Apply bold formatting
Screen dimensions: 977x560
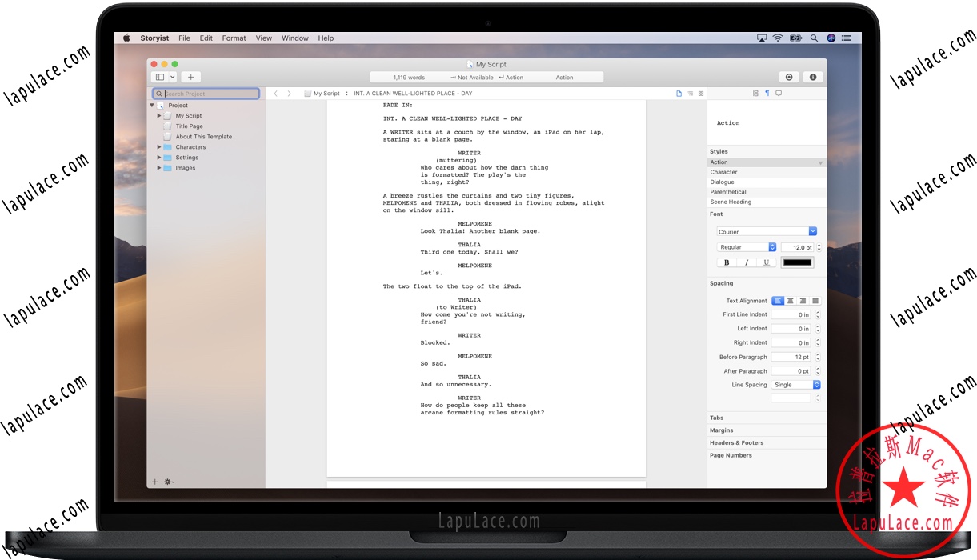(727, 262)
